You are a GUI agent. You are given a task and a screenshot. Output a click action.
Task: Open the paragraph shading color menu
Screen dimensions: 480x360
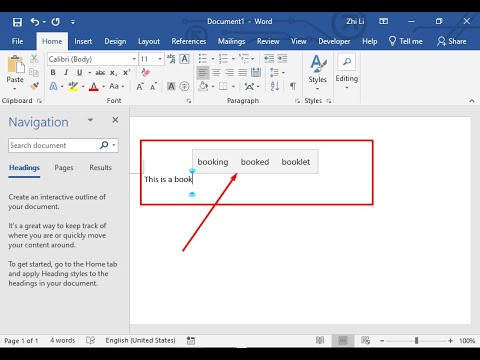tap(213, 87)
